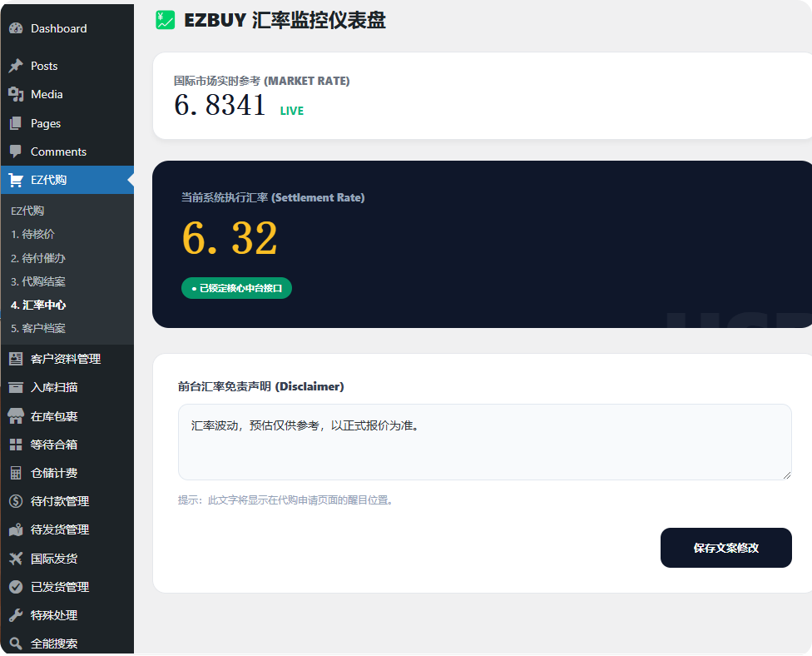Open the 1. 待核价 submenu item

33,235
